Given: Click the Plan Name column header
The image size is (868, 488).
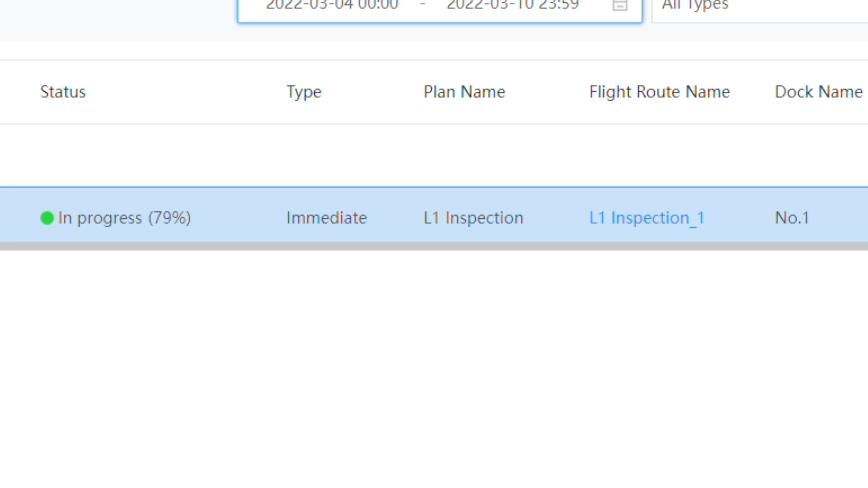Looking at the screenshot, I should [464, 92].
